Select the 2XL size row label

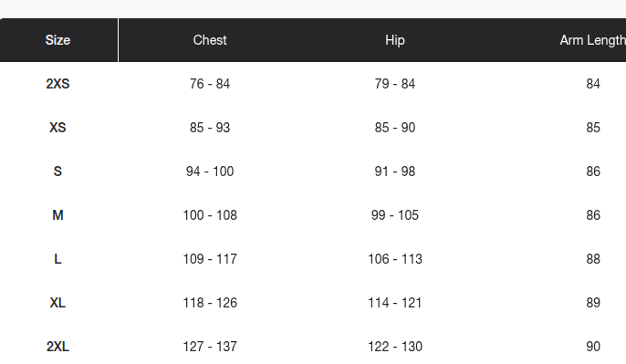click(x=57, y=347)
